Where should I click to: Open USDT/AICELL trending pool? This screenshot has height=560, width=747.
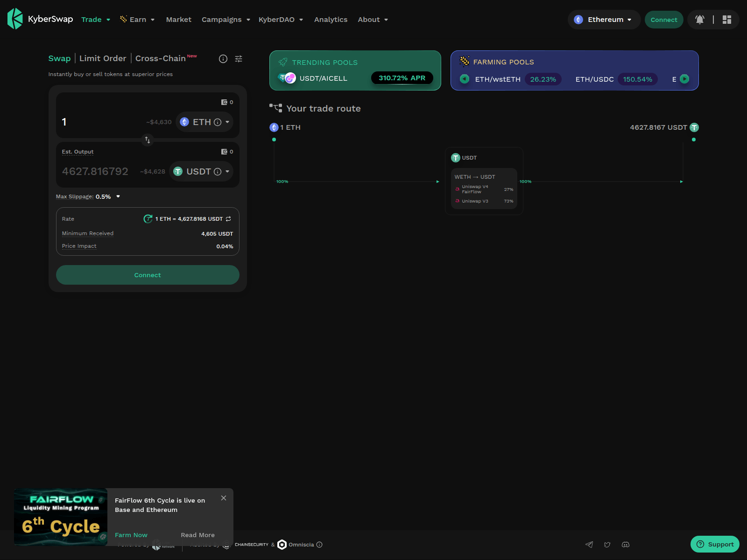(x=323, y=78)
